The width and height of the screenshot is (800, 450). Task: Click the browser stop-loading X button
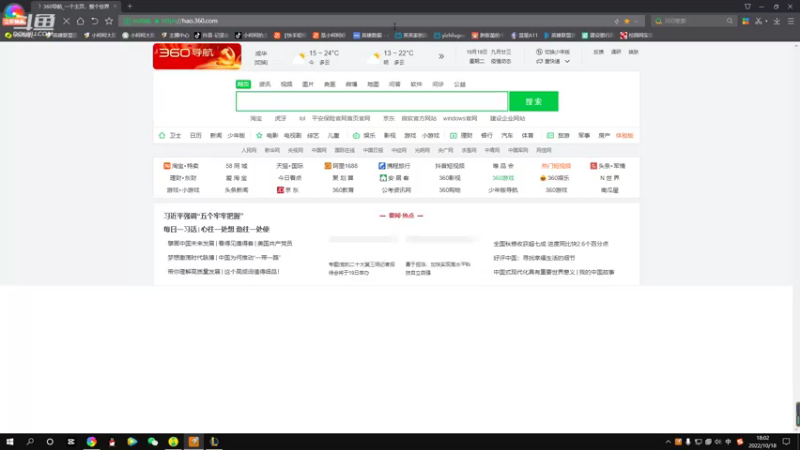pos(66,21)
